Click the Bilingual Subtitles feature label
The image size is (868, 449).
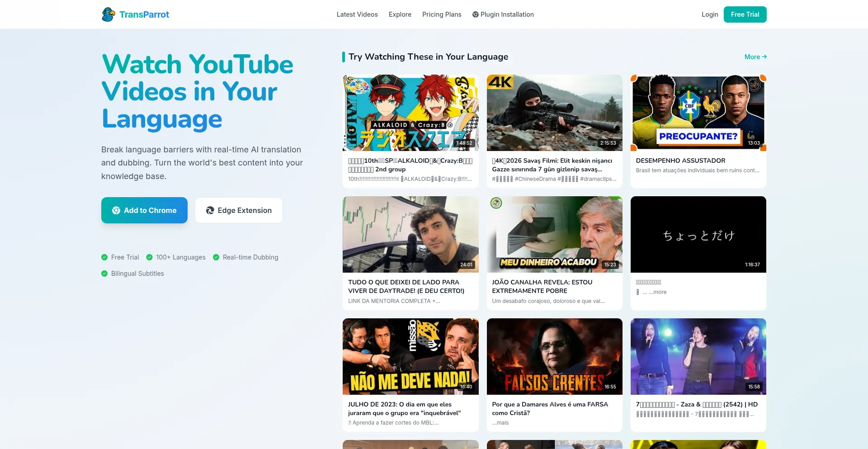[x=137, y=274]
